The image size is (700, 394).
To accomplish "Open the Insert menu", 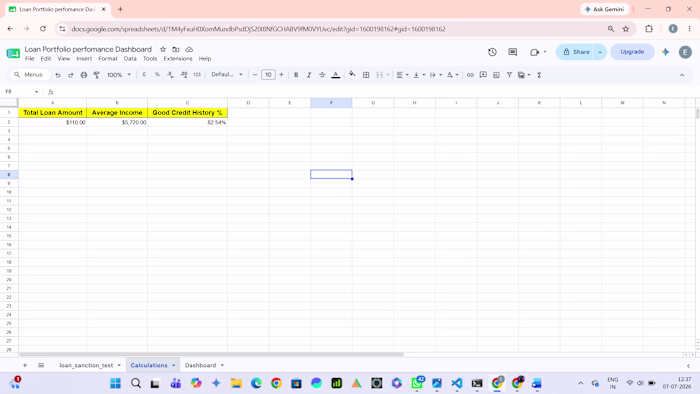I will (84, 58).
